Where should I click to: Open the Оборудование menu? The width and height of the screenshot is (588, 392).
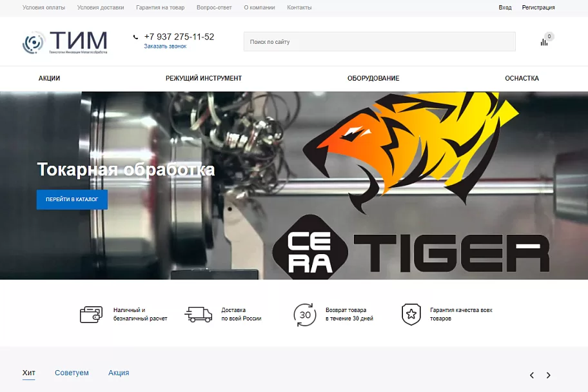click(373, 78)
